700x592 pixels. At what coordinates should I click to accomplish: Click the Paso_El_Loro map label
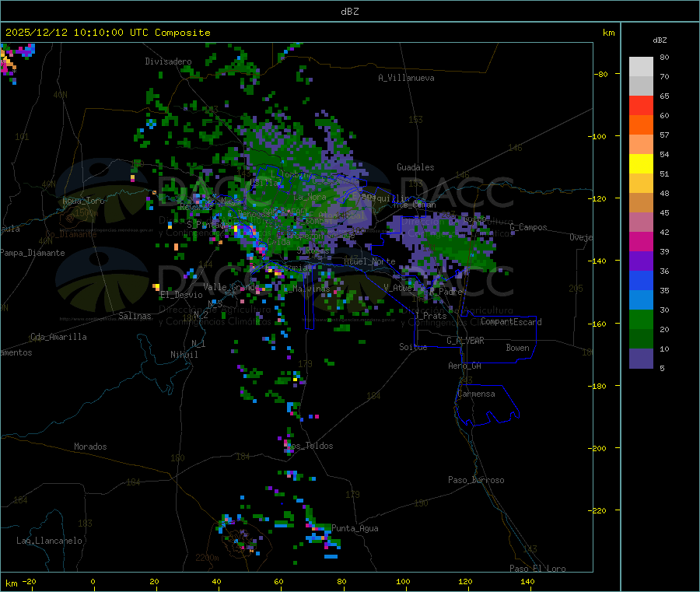538,569
